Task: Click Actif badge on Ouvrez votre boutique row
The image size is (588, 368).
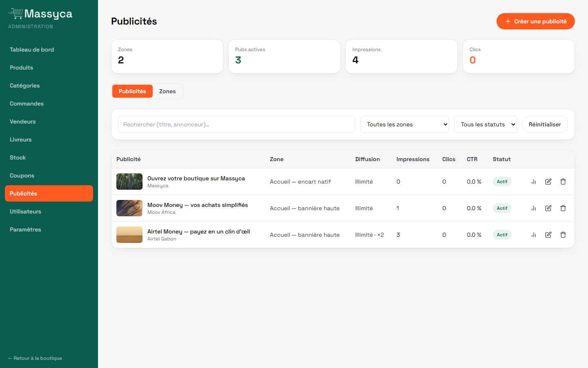Action: point(502,182)
